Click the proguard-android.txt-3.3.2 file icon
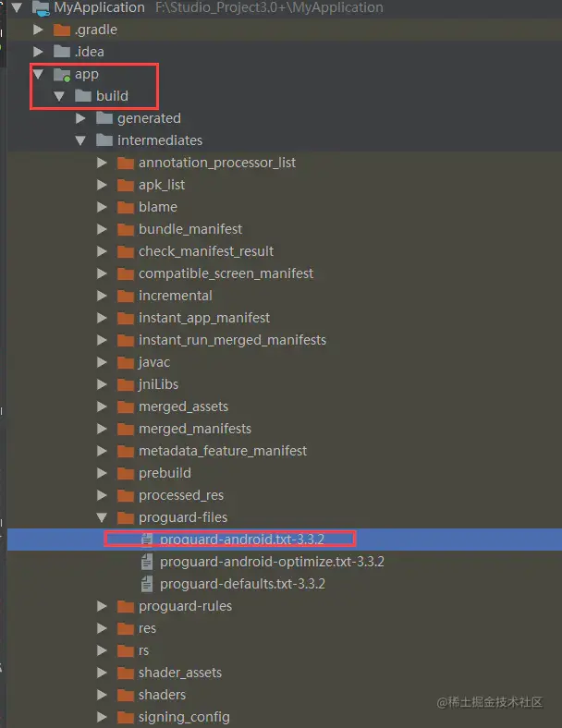This screenshot has height=728, width=562. [x=147, y=540]
